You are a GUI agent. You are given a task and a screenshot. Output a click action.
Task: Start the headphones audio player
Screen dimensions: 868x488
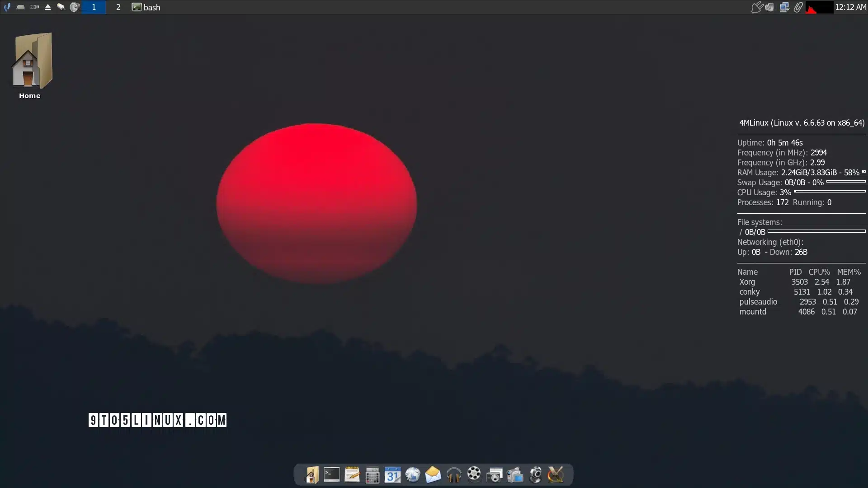[453, 475]
